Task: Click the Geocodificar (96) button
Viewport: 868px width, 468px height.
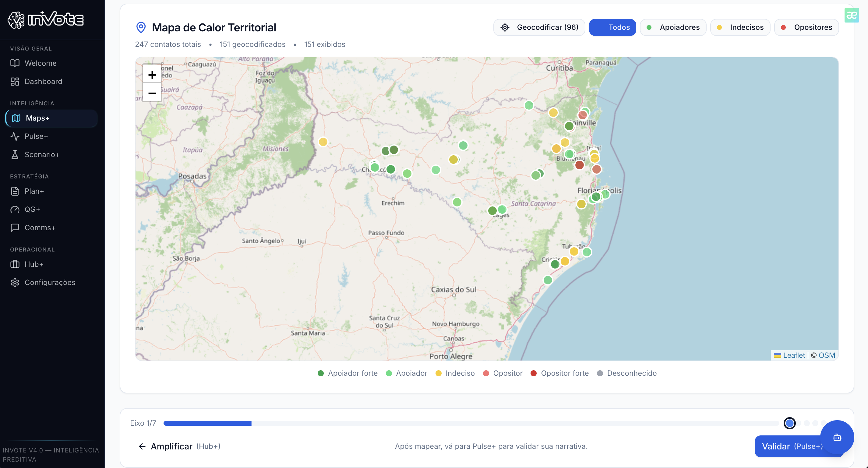Action: coord(539,27)
